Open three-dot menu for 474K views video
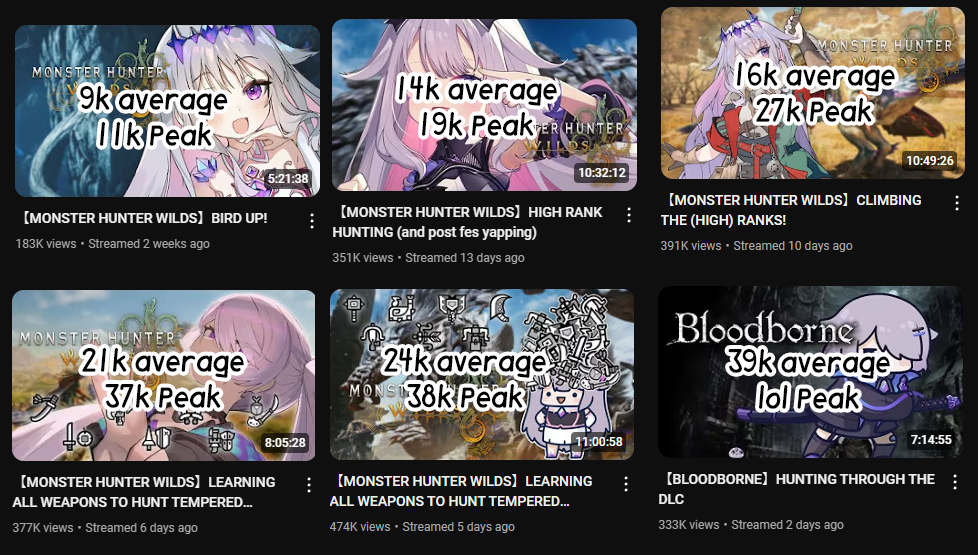Screen dimensions: 978x555 click(x=626, y=483)
